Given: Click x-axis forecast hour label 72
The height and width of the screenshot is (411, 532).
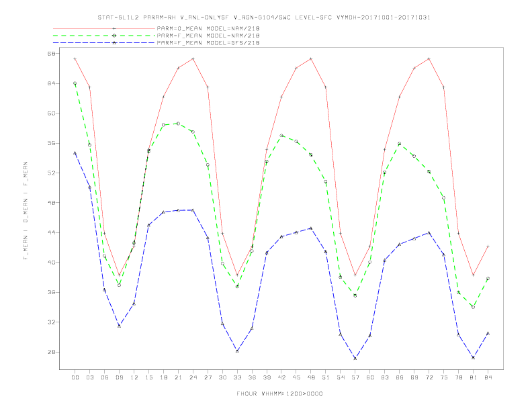Looking at the screenshot, I should coord(429,377).
